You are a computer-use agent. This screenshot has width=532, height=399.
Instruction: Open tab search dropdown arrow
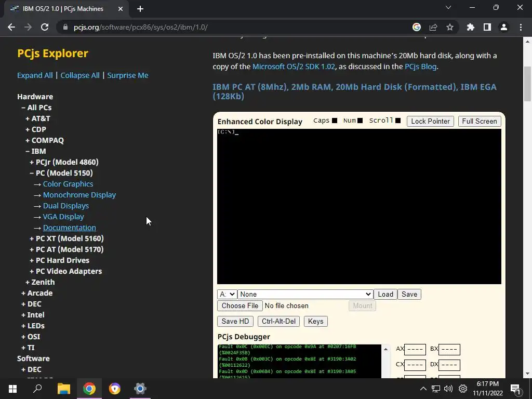pyautogui.click(x=448, y=7)
